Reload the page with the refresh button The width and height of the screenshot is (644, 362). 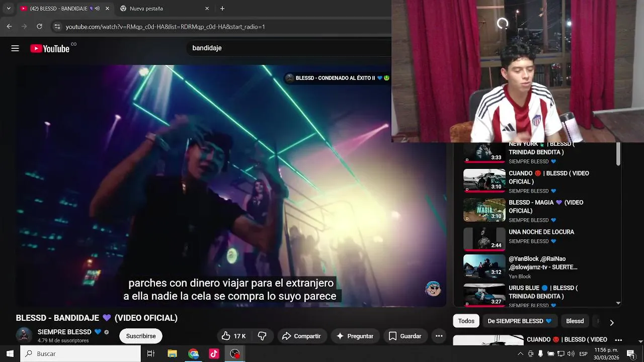(39, 26)
